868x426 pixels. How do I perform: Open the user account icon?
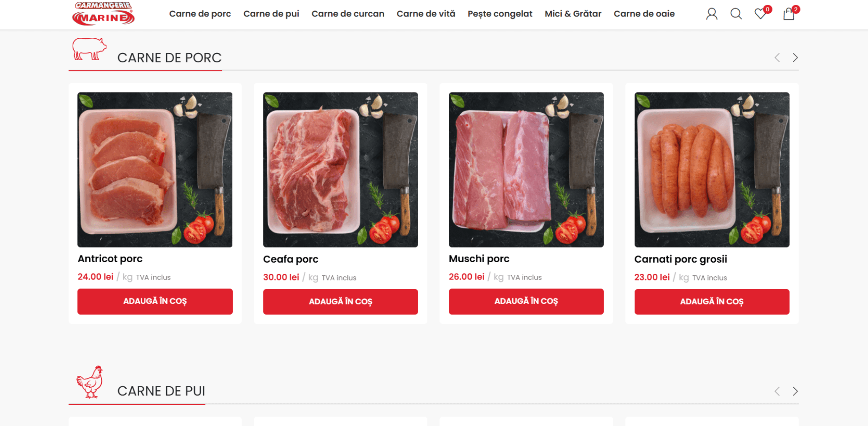tap(711, 14)
